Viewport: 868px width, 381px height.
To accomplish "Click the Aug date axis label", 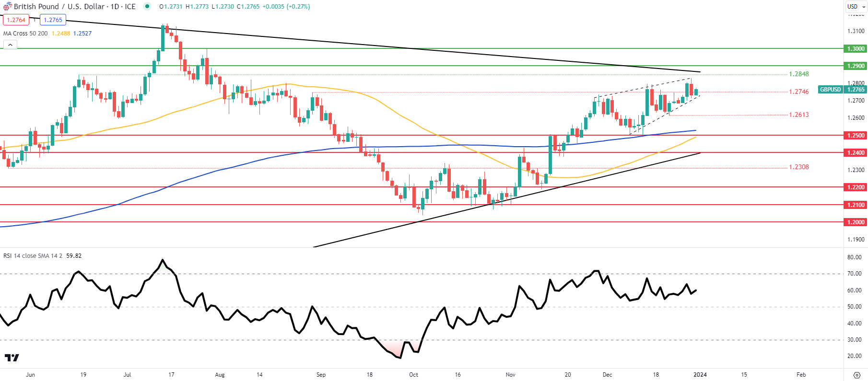I will tap(220, 374).
